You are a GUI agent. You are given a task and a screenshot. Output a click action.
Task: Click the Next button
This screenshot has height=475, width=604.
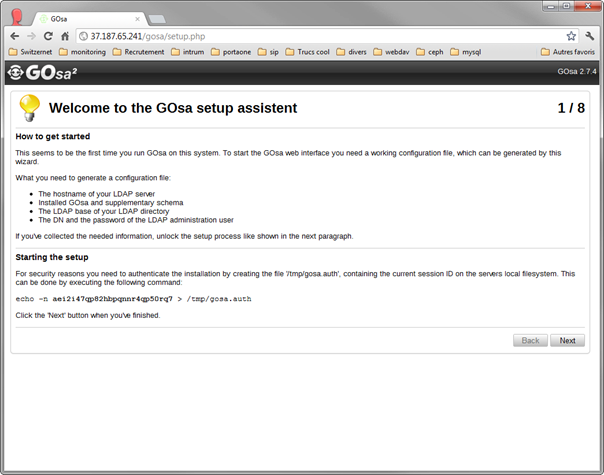pyautogui.click(x=567, y=341)
